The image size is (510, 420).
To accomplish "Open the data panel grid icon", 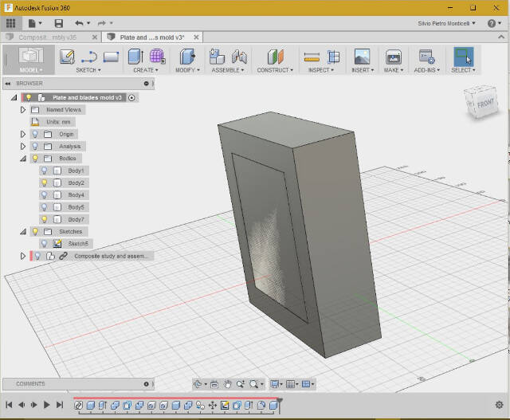I will pos(10,23).
